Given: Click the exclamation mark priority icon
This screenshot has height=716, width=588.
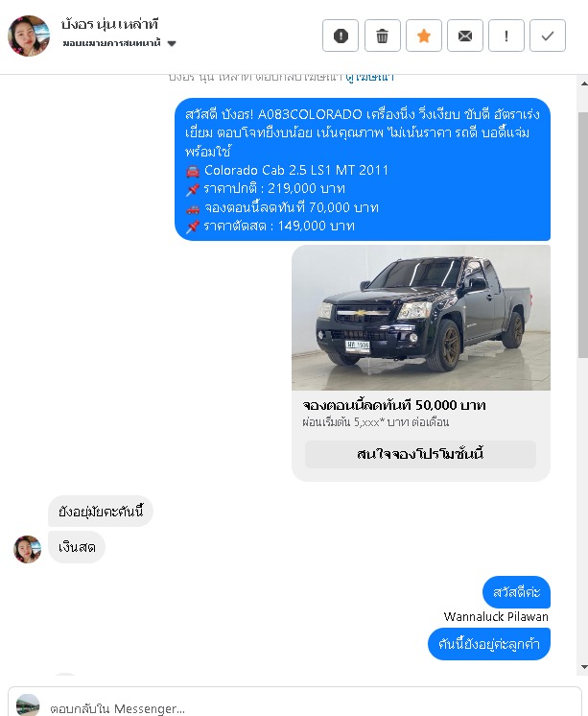Looking at the screenshot, I should point(506,36).
